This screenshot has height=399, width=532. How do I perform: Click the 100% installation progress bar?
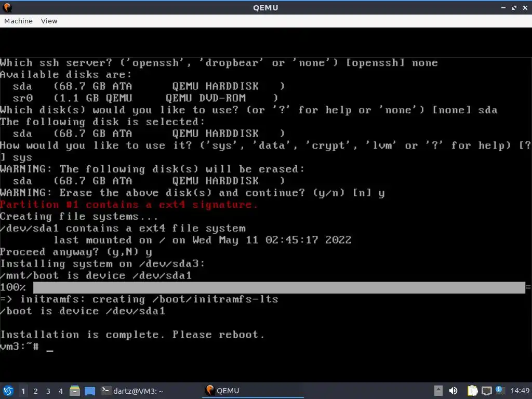279,287
